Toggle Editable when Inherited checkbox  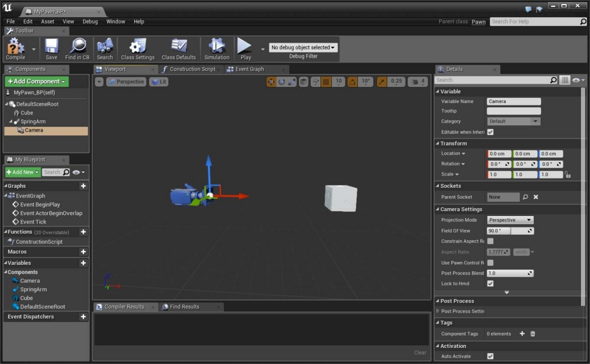490,132
